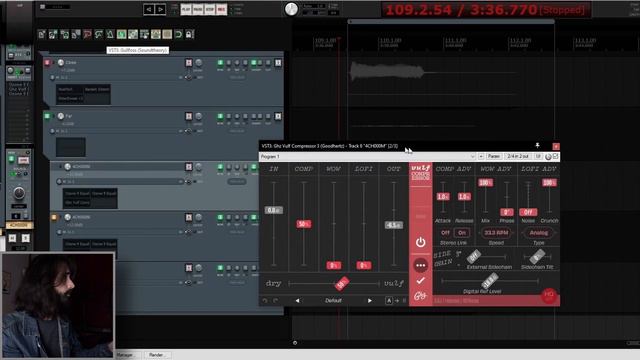Click the Release slider handle

464,197
